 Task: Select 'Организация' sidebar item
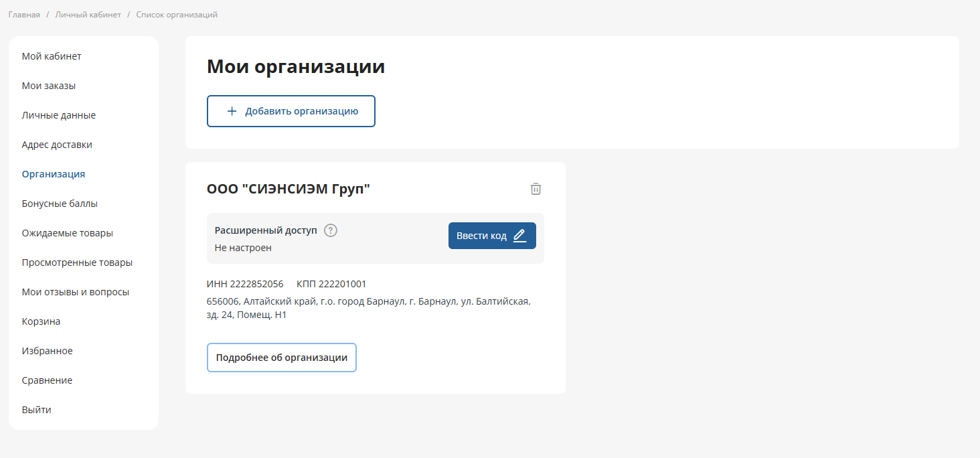[54, 174]
